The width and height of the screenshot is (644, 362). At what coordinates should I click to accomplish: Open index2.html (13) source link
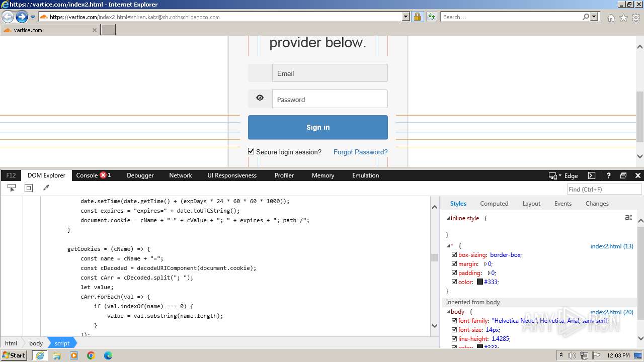pos(612,246)
